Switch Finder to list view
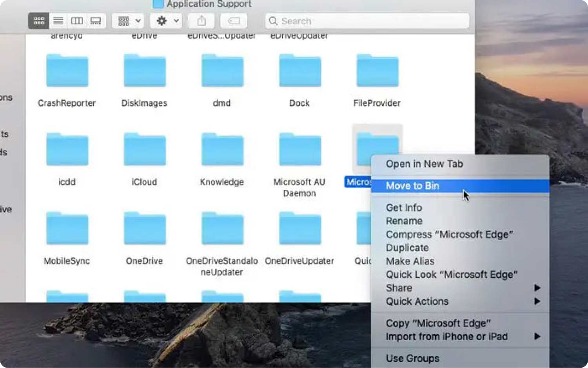Screen dimensions: 588x368 pos(58,21)
